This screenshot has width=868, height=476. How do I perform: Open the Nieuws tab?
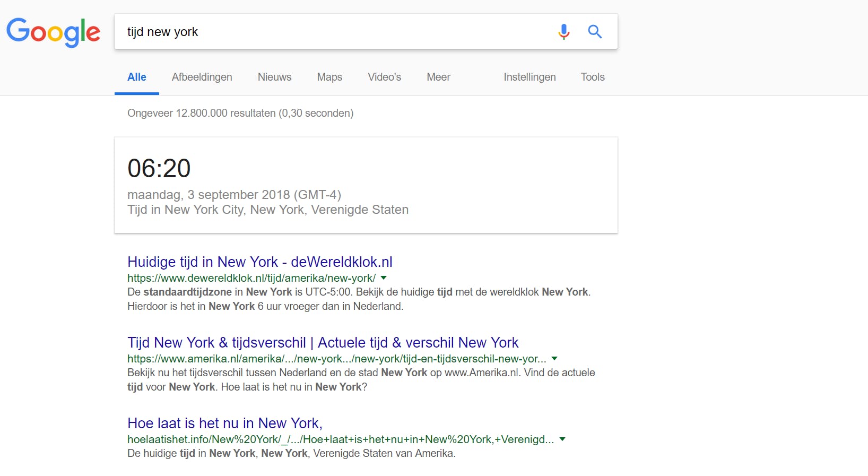(275, 77)
